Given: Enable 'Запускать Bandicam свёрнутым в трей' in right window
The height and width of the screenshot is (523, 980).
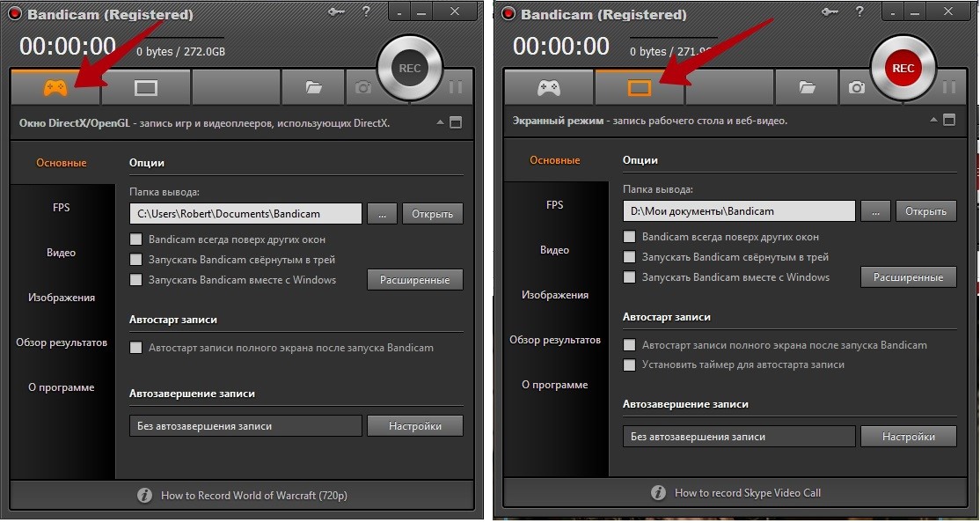Looking at the screenshot, I should pos(629,257).
